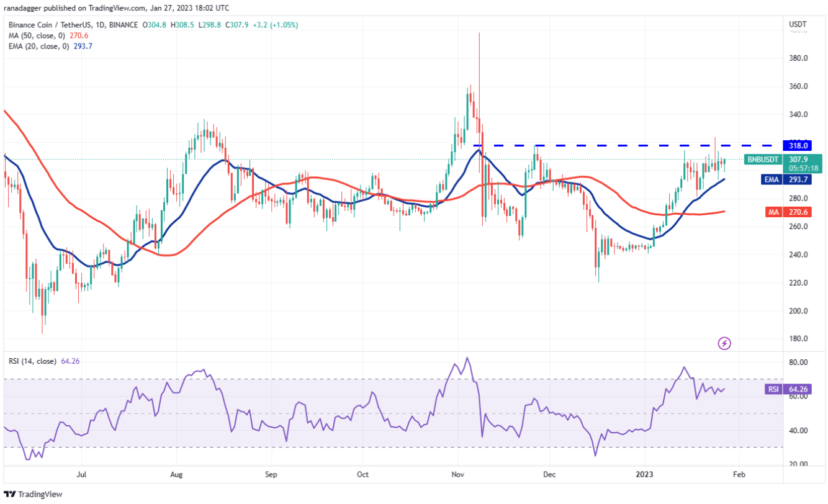The width and height of the screenshot is (828, 504).
Task: Click the Feb label on time axis
Action: [x=738, y=475]
